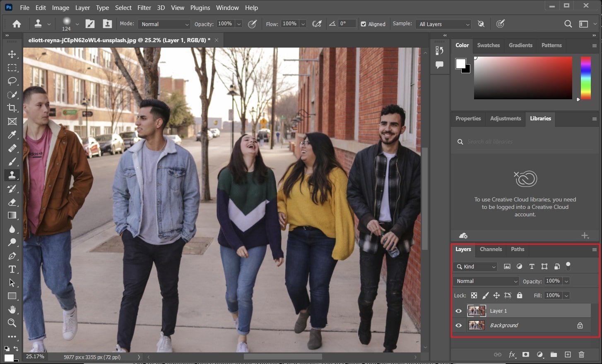
Task: Open the layer effects fx menu
Action: coord(512,354)
